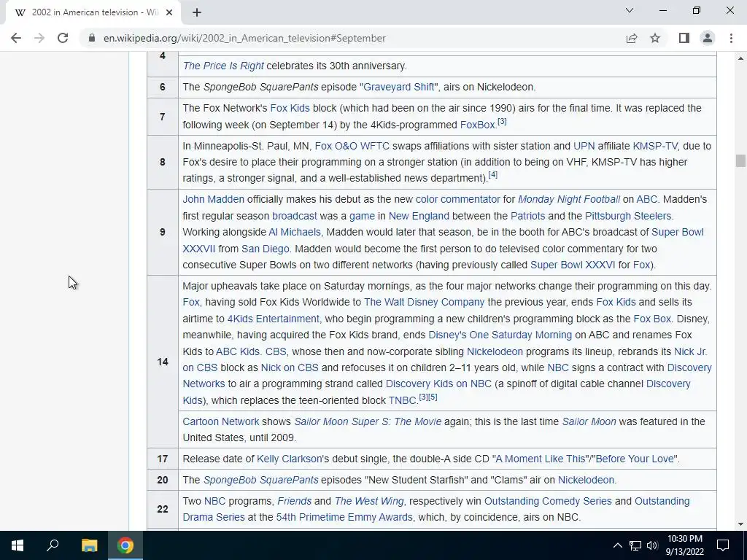Open the WFTC link
Viewport: 747px width, 560px height.
point(374,146)
